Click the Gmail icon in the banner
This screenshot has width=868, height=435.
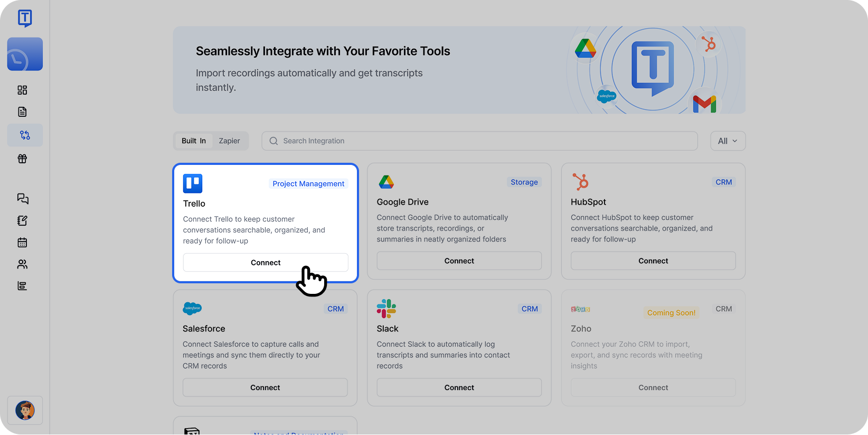704,104
